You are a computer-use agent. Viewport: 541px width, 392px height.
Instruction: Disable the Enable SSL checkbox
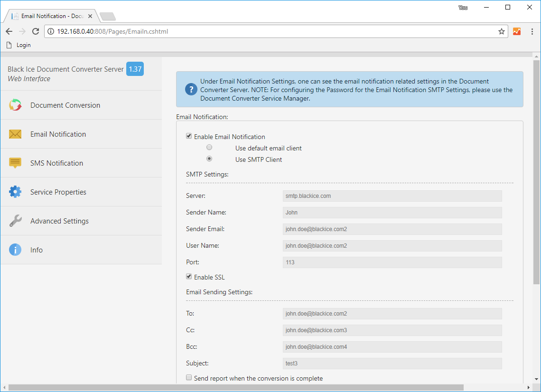[x=189, y=276]
